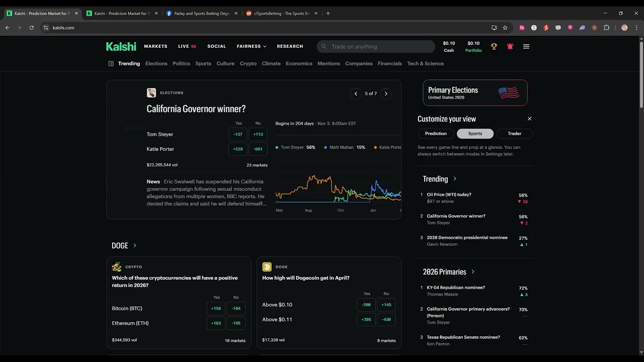The height and width of the screenshot is (362, 644).
Task: Open the Primary Elections banner
Action: point(475,93)
